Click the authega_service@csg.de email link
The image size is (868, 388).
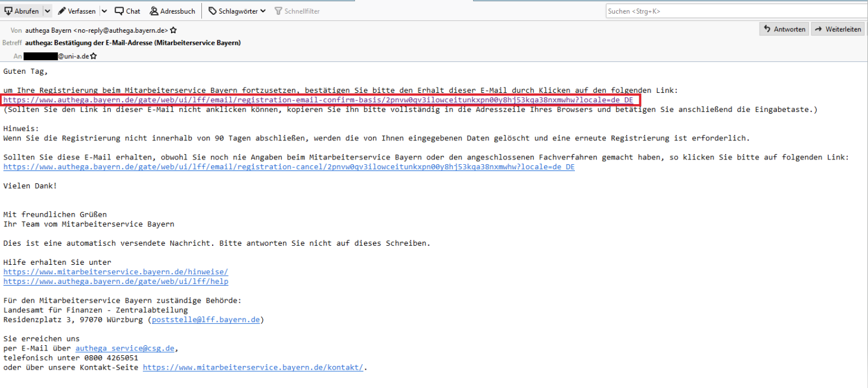(126, 348)
